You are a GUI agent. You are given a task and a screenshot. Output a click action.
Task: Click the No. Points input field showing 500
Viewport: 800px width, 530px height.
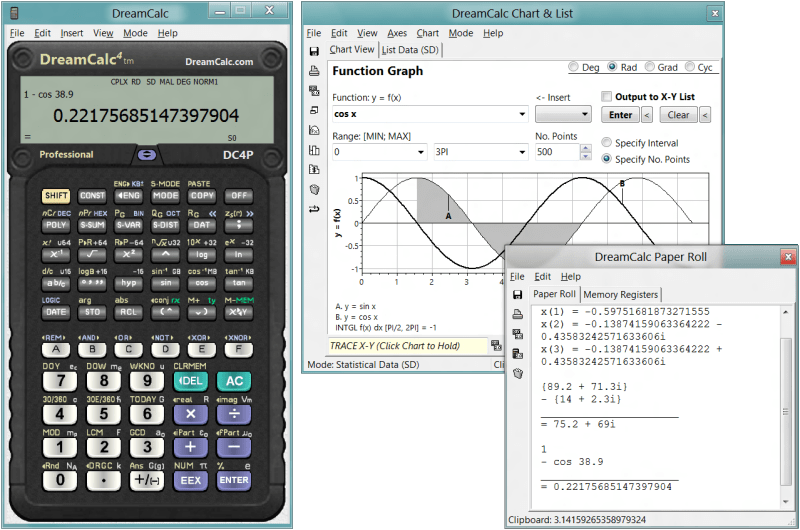tap(557, 152)
